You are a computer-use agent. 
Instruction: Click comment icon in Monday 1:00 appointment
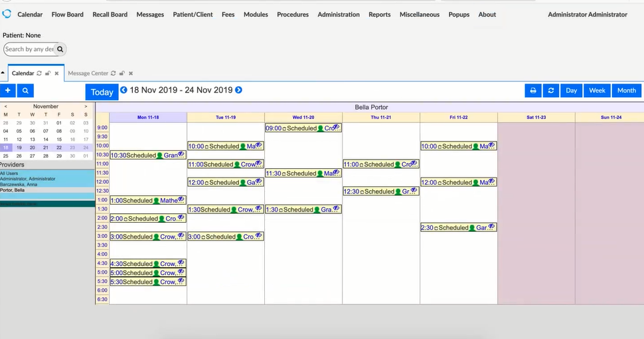click(x=181, y=199)
